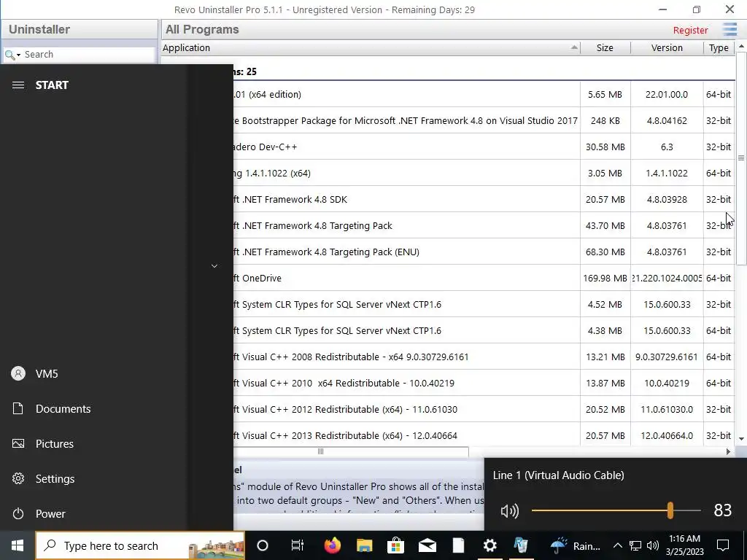Select the Microsoft OneDrive row
Image resolution: width=747 pixels, height=560 pixels.
484,278
